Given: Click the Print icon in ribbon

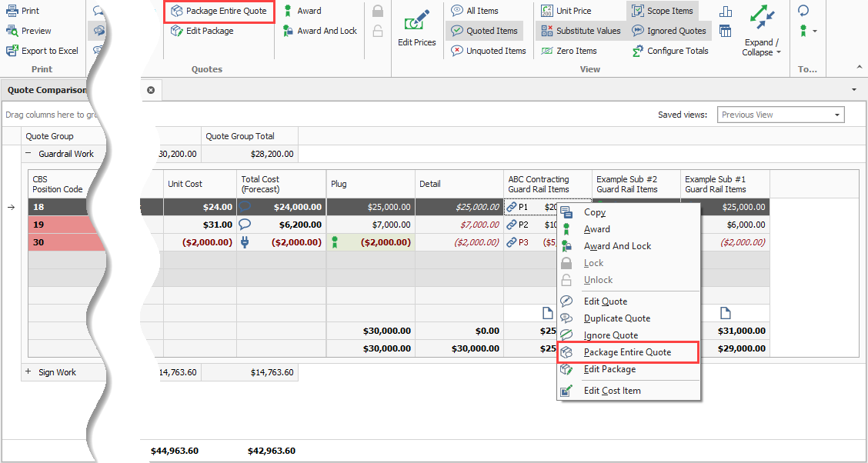Looking at the screenshot, I should tap(12, 11).
